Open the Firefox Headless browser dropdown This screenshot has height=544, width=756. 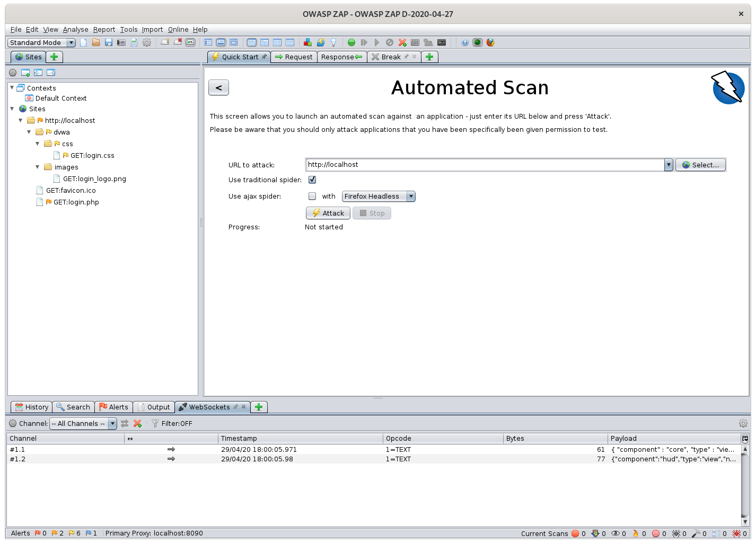379,196
